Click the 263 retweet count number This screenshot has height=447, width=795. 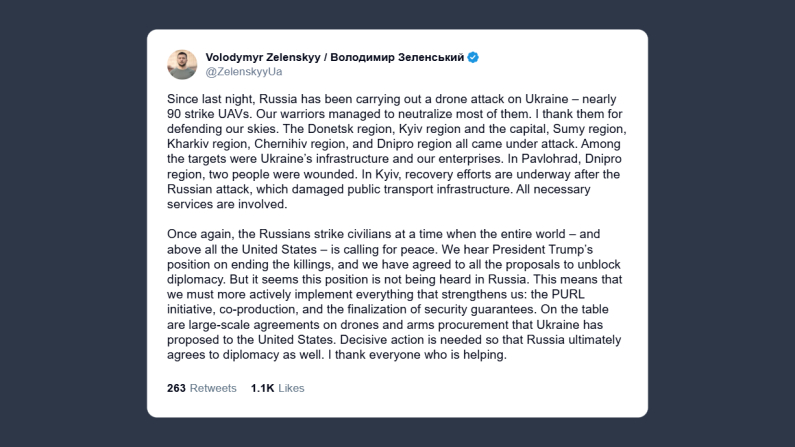pos(177,388)
